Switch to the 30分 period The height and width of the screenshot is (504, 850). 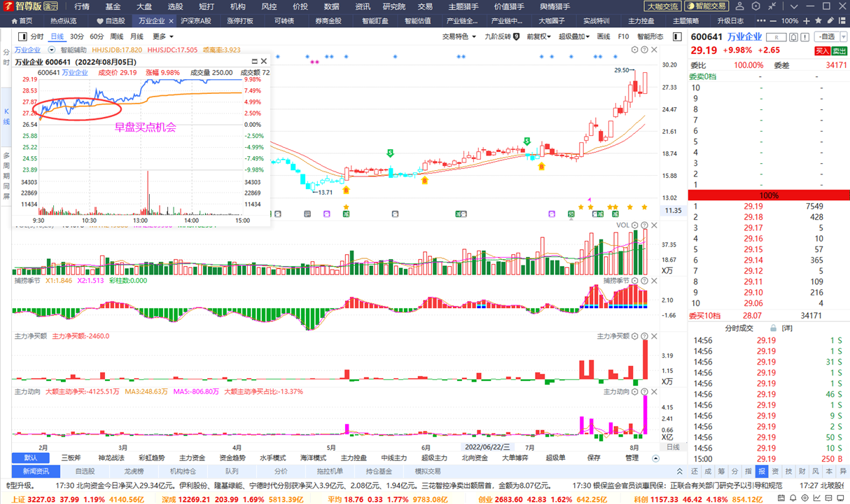coord(77,36)
